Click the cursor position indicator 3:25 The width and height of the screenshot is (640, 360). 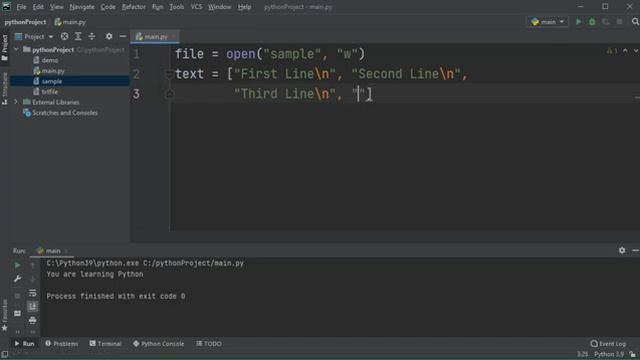[x=582, y=354]
